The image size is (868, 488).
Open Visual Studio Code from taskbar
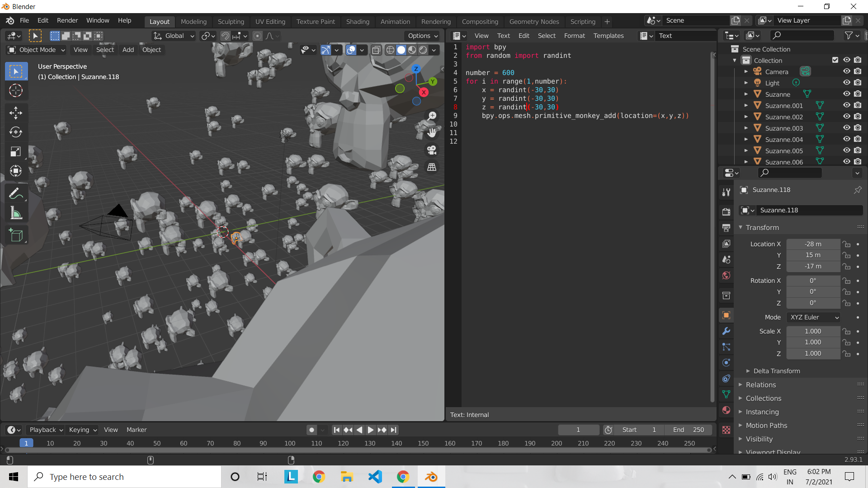pyautogui.click(x=375, y=477)
